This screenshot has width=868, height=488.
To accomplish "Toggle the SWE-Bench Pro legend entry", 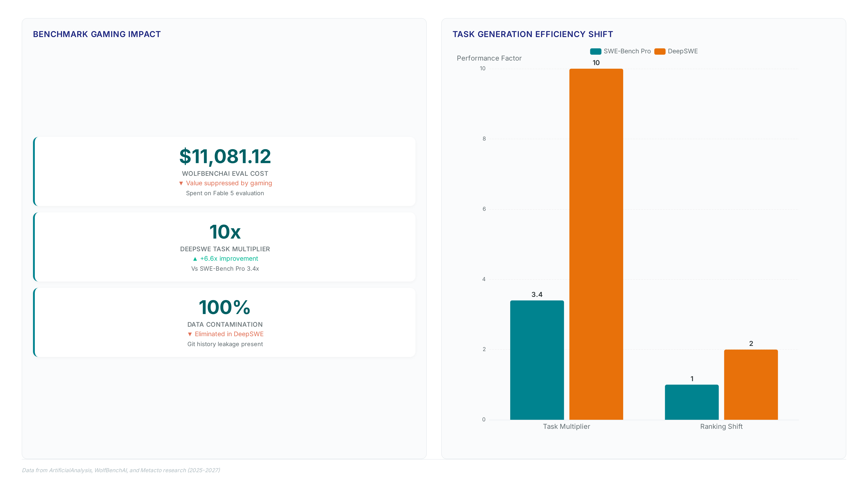I will (x=620, y=51).
